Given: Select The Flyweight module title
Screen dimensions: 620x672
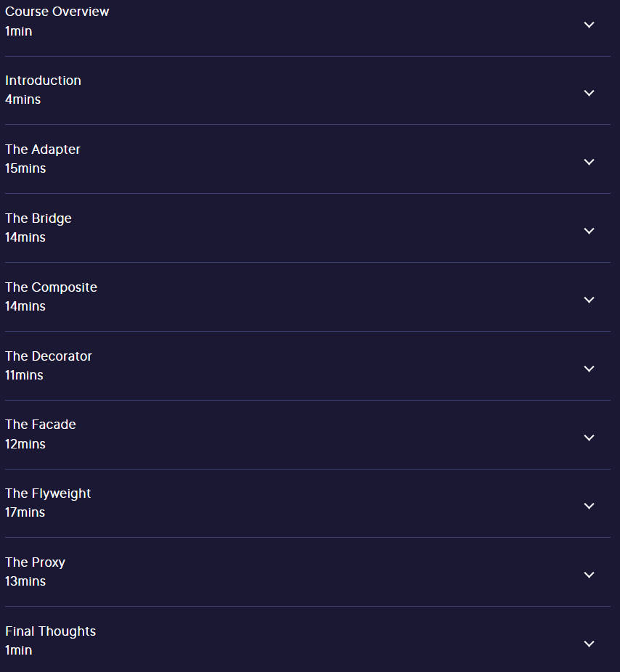Looking at the screenshot, I should click(x=48, y=493).
